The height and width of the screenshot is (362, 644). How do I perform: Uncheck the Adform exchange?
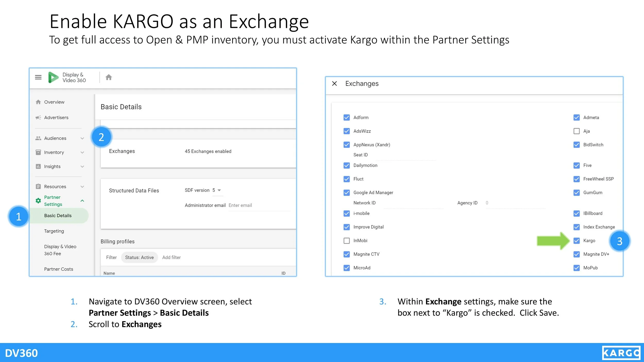(346, 117)
